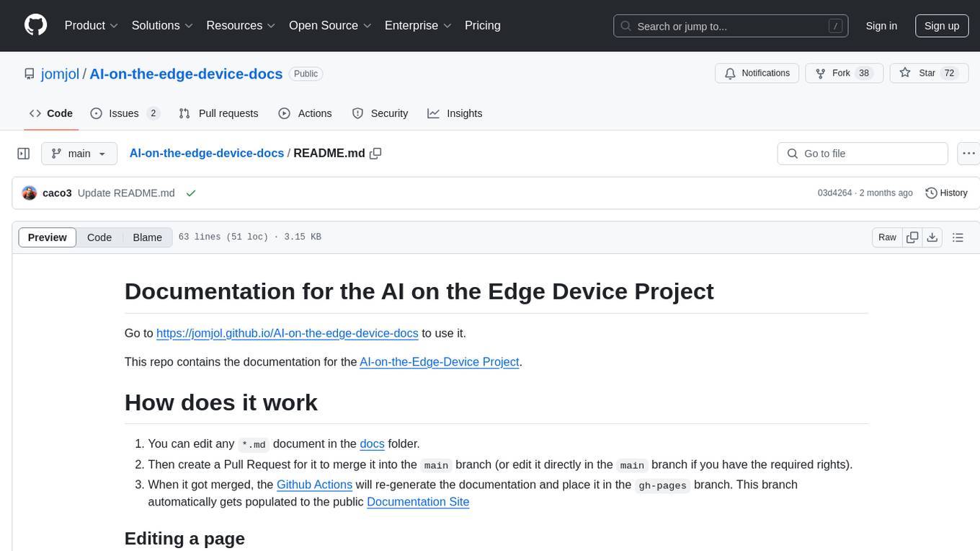Show the commit check status checkmark

click(191, 193)
